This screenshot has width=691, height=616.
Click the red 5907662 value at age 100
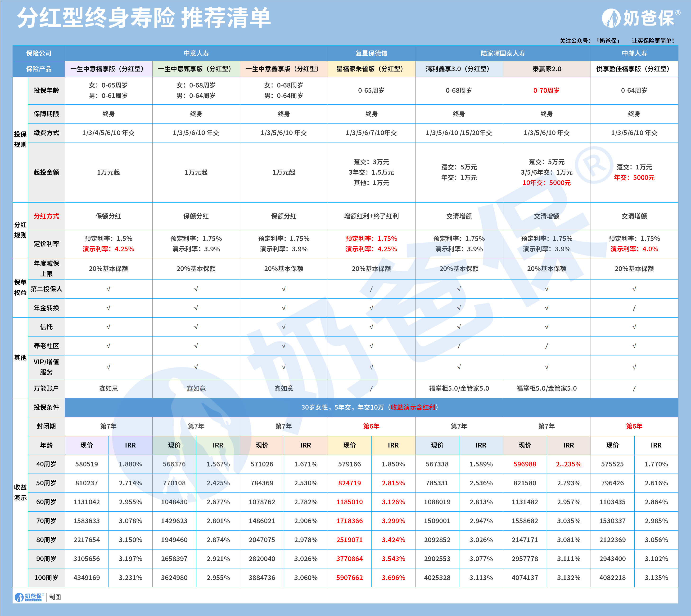point(349,578)
